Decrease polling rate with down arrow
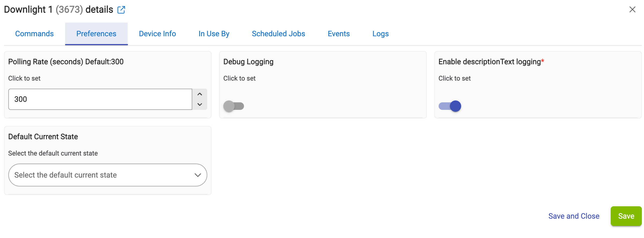This screenshot has width=644, height=238. pos(200,104)
